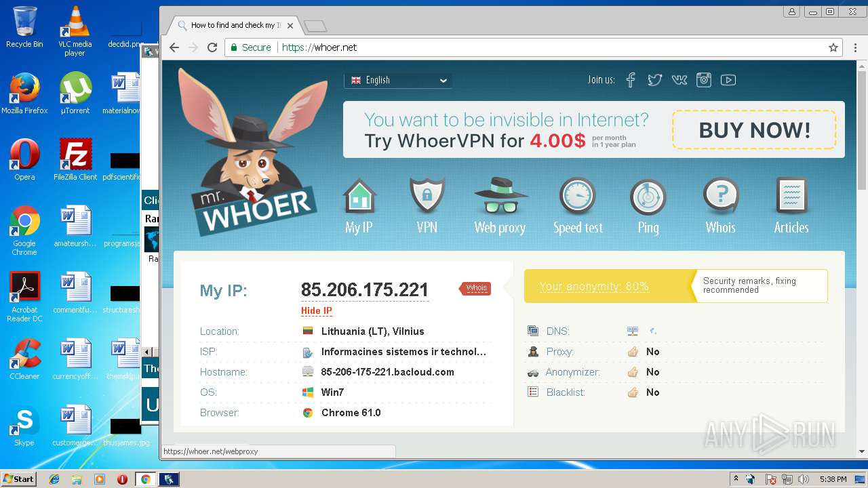The height and width of the screenshot is (488, 868).
Task: Launch Opera desktop shortcut
Action: 24,160
